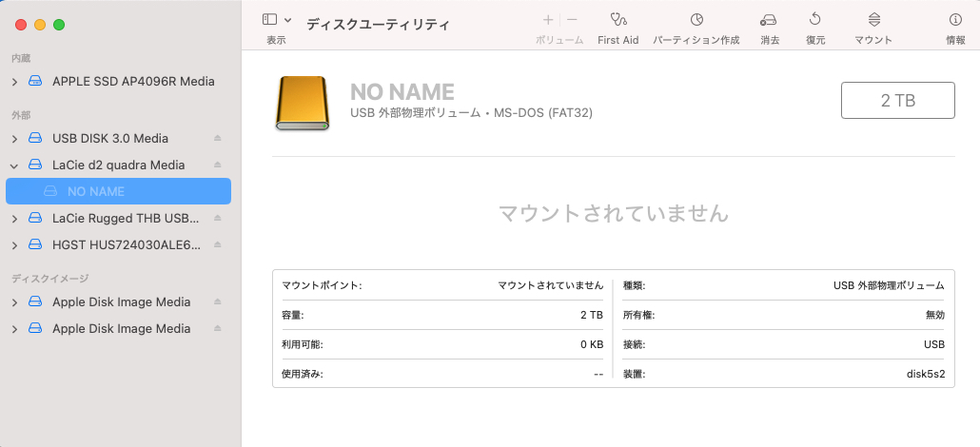Click the add volume plus icon
Image resolution: width=980 pixels, height=447 pixels.
click(548, 20)
